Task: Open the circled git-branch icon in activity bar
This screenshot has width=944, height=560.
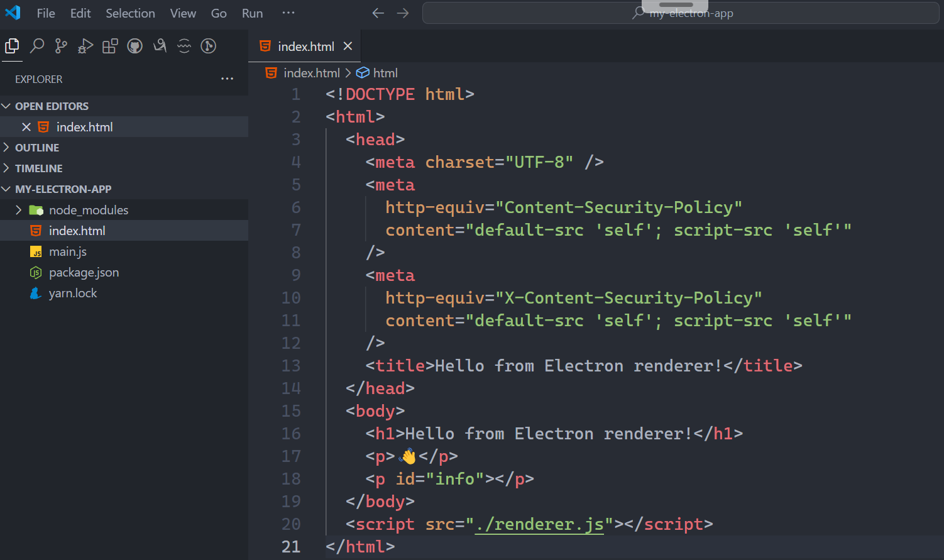Action: [209, 46]
